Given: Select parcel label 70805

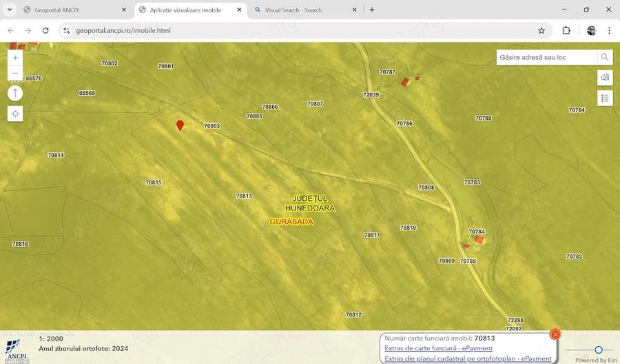Looking at the screenshot, I should (254, 116).
